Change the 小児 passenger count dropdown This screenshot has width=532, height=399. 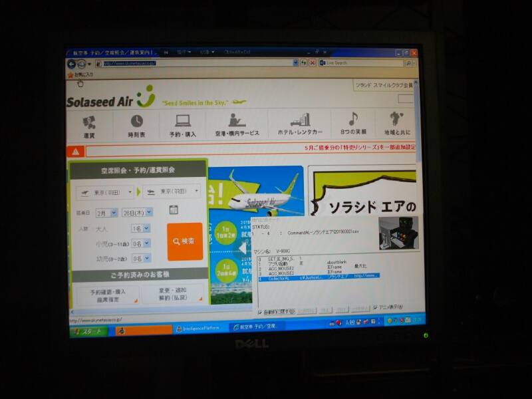pyautogui.click(x=140, y=243)
